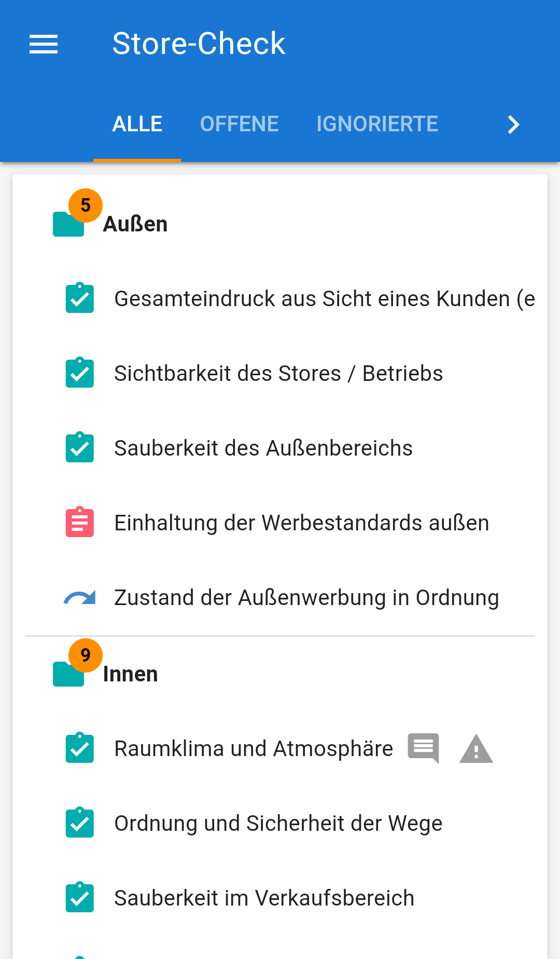Toggle the check icon for Sauberkeit des Außenbereichs
Viewport: 560px width, 959px height.
(x=80, y=448)
